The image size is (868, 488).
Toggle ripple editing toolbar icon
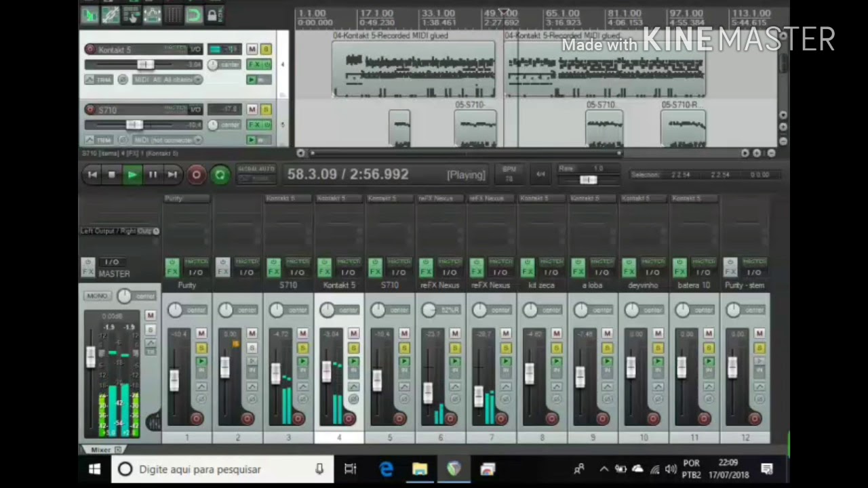point(132,15)
